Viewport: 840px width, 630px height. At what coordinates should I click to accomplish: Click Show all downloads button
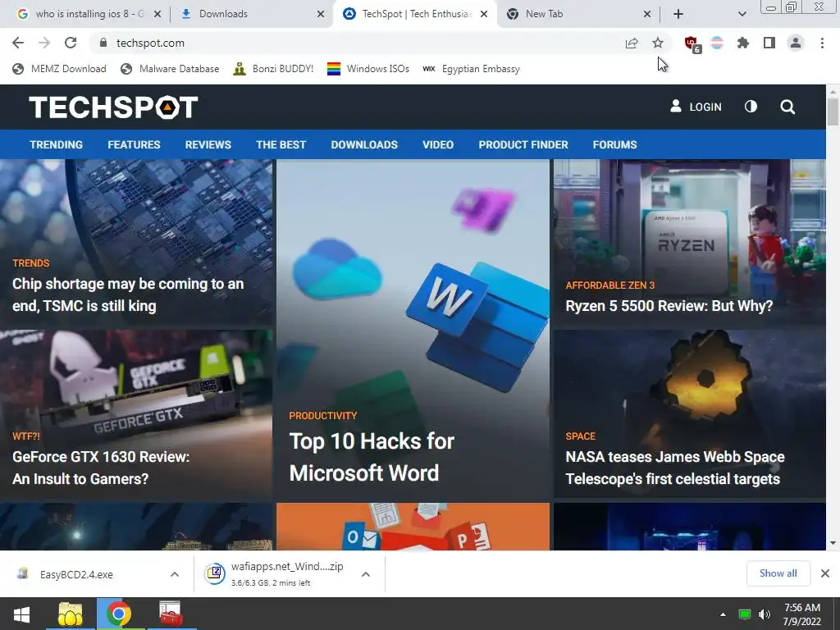coord(778,573)
